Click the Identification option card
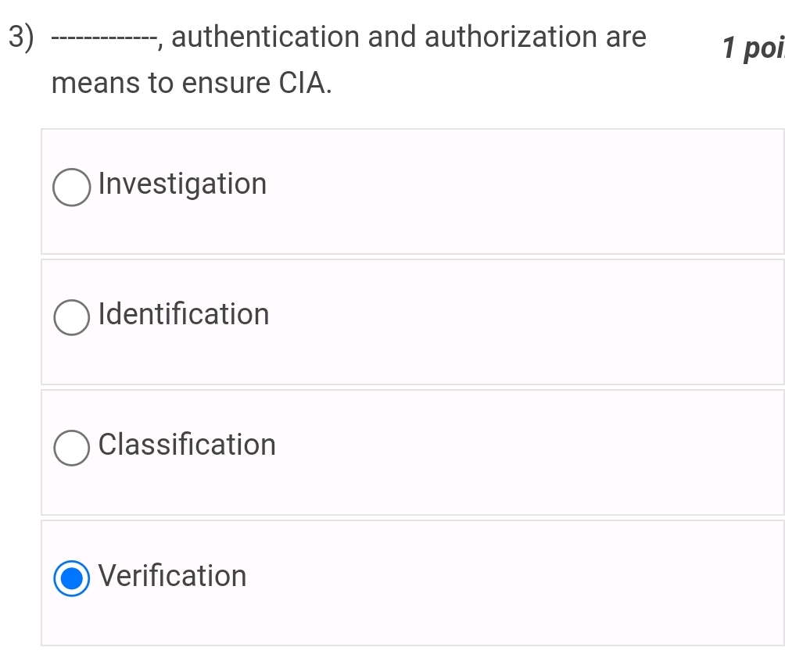 pos(412,320)
